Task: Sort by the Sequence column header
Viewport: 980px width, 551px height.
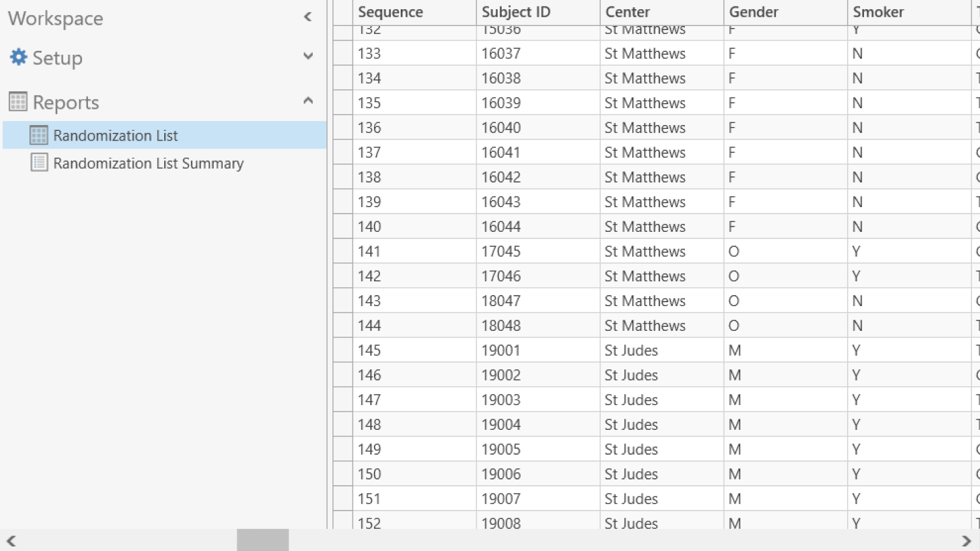Action: (x=389, y=11)
